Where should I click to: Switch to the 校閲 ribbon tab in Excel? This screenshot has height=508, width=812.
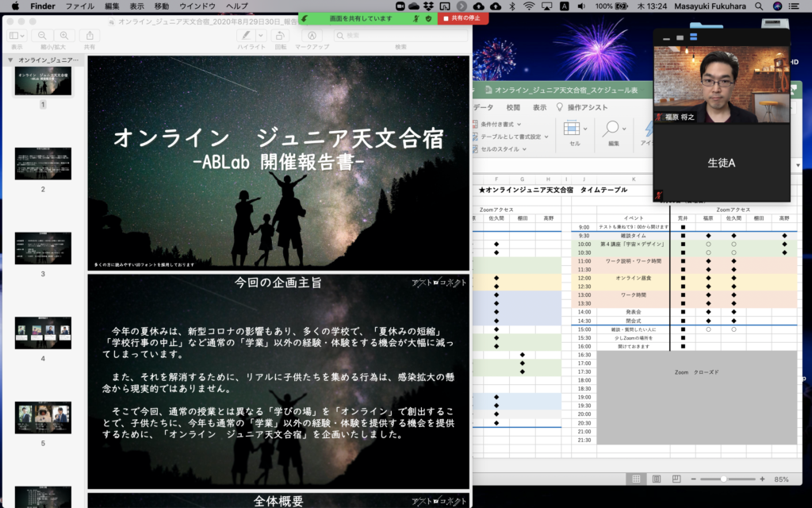tap(513, 107)
